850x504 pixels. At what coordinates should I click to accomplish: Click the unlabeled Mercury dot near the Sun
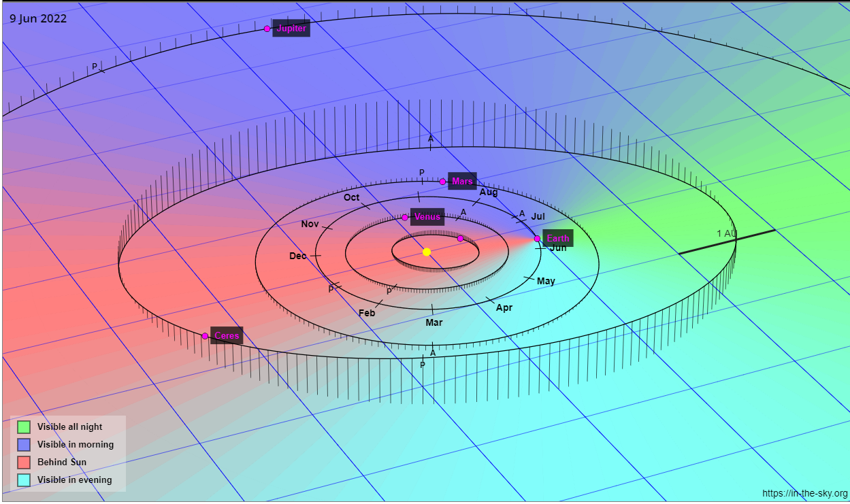coord(460,238)
